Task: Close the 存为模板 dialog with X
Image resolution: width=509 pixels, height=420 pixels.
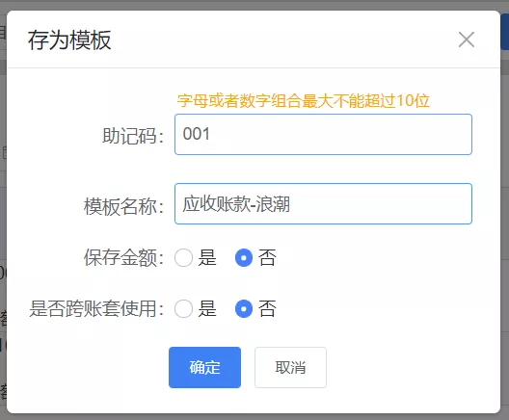Action: [x=467, y=39]
